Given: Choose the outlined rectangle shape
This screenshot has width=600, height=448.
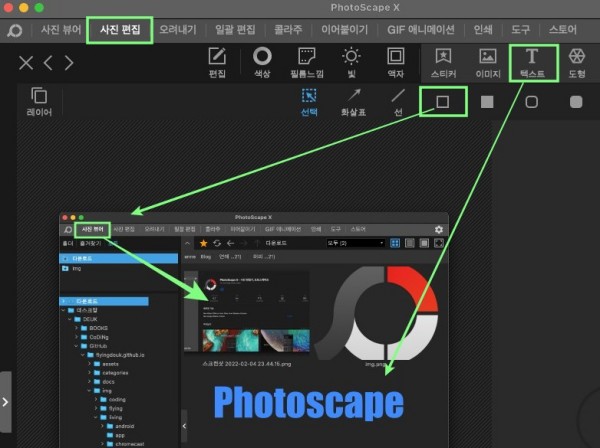Looking at the screenshot, I should [x=443, y=101].
